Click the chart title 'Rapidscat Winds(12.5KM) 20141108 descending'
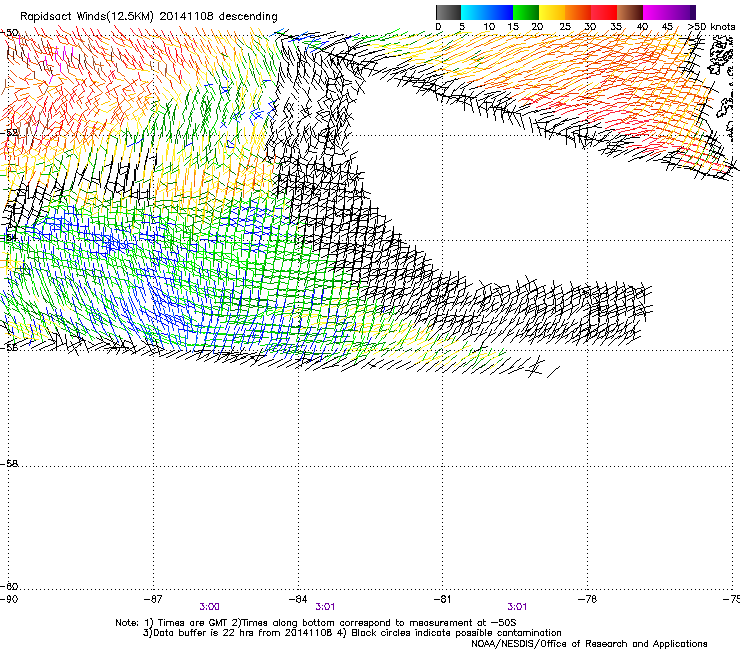 point(149,16)
